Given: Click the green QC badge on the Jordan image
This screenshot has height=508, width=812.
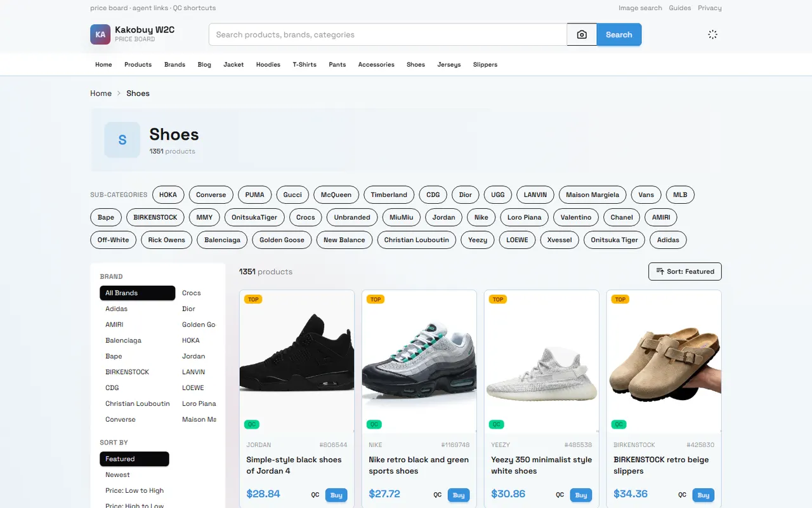Looking at the screenshot, I should [x=252, y=424].
